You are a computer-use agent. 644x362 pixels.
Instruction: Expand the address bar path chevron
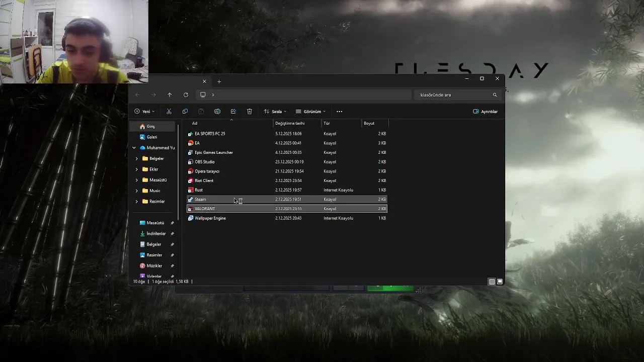coord(213,95)
